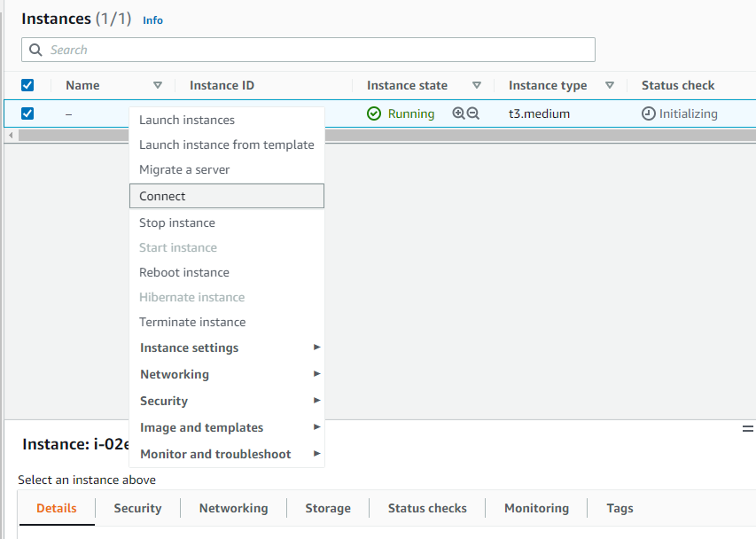Switch to the Status checks tab

pos(427,508)
